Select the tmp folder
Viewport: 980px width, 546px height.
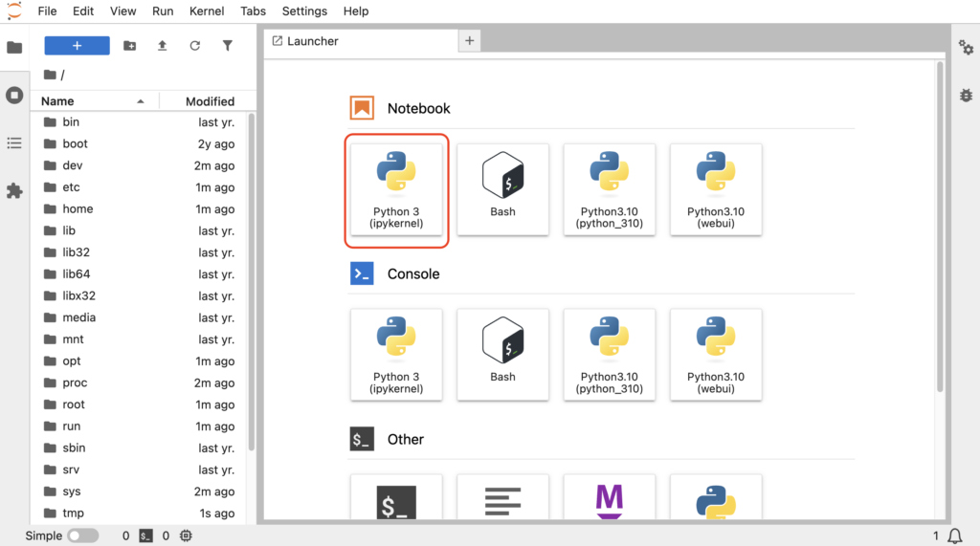[x=140, y=513]
